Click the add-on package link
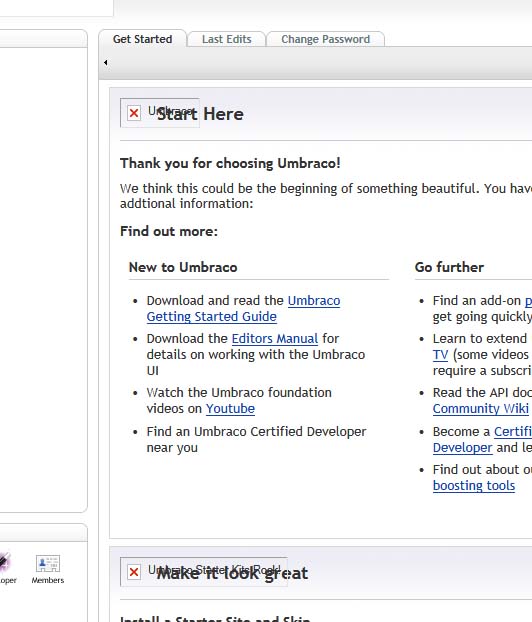532x622 pixels. pos(528,301)
